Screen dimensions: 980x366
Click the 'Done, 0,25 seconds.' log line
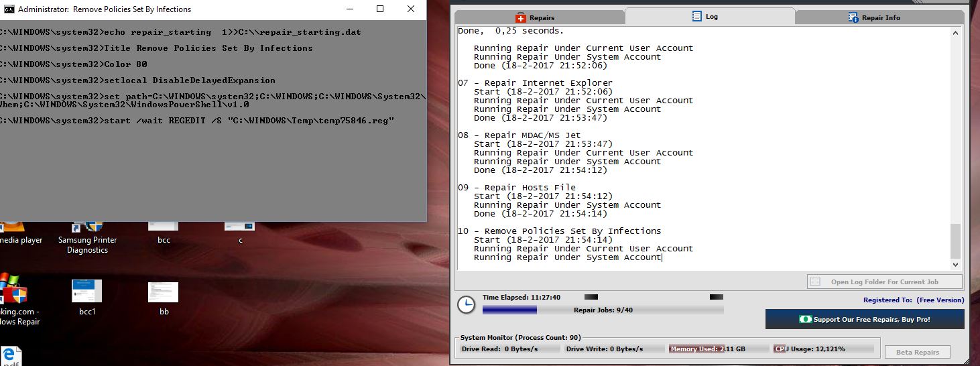(x=511, y=31)
